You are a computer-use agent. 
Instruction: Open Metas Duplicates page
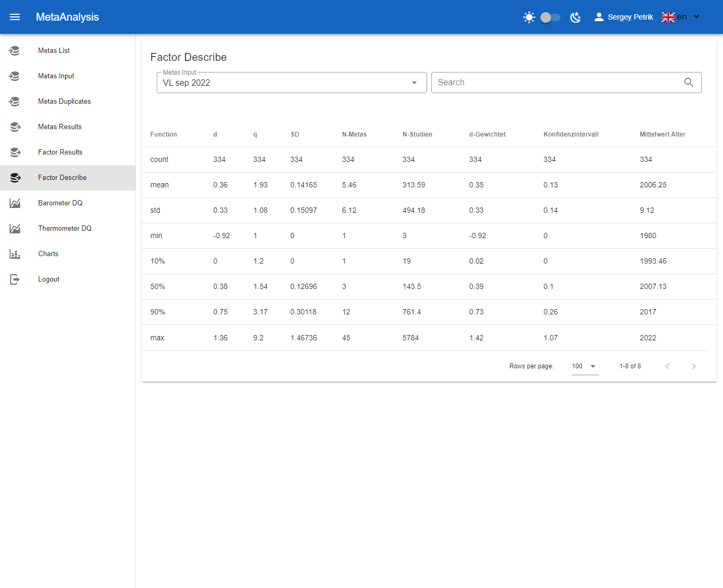pyautogui.click(x=68, y=102)
